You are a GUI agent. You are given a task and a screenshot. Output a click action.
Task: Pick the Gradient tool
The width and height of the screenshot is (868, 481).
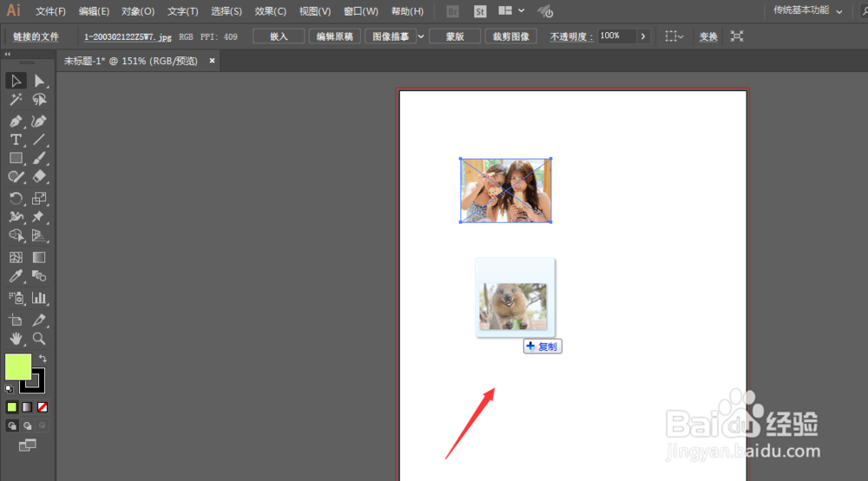[39, 257]
